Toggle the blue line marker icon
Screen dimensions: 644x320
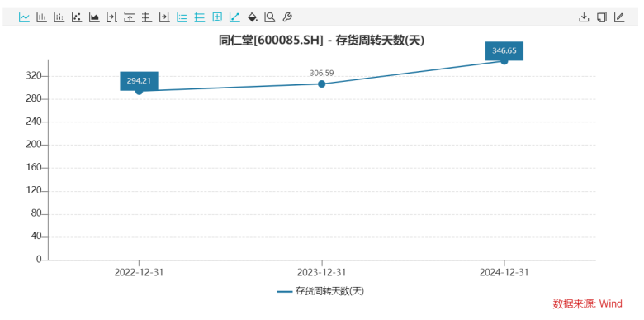(234, 17)
